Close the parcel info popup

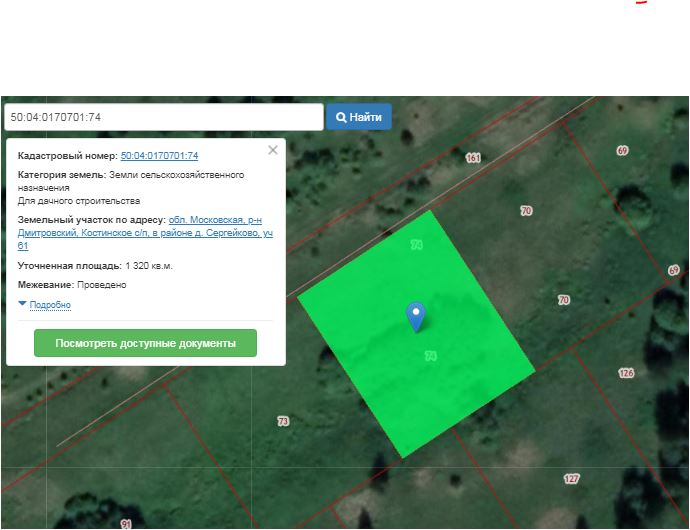[x=272, y=150]
